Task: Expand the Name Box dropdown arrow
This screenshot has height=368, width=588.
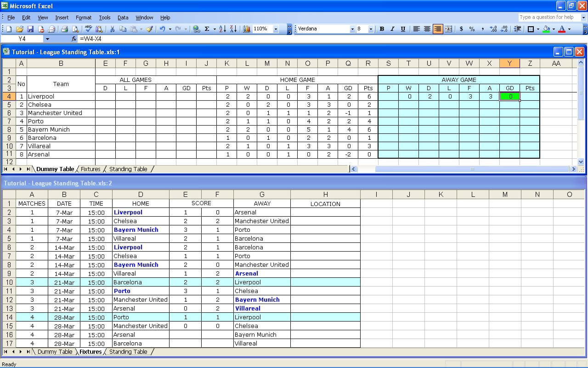Action: pyautogui.click(x=47, y=39)
